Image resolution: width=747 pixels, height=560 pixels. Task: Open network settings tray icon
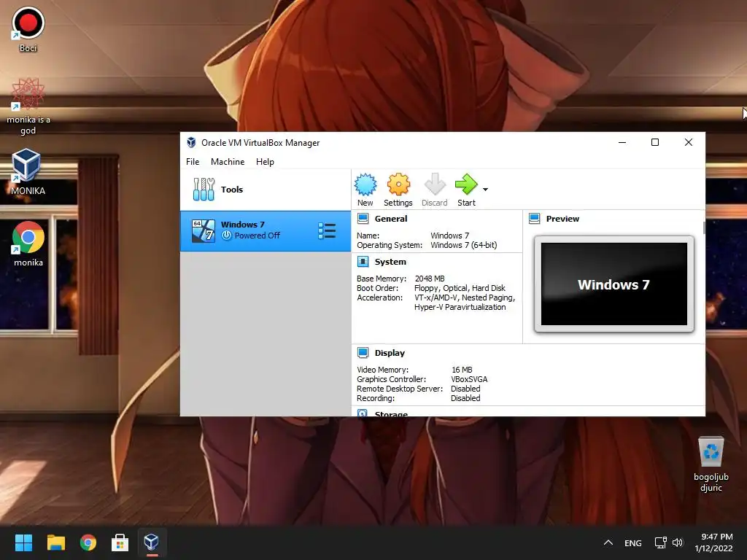click(x=660, y=542)
